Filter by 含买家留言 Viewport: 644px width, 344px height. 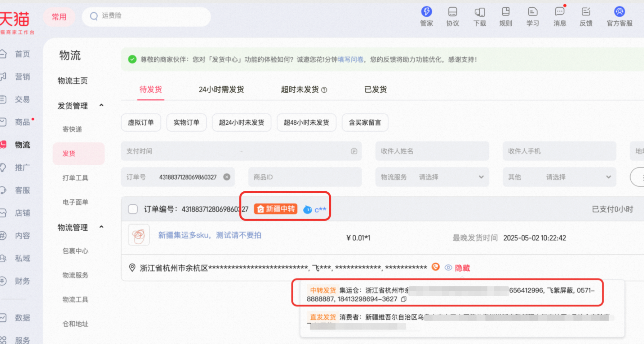365,123
